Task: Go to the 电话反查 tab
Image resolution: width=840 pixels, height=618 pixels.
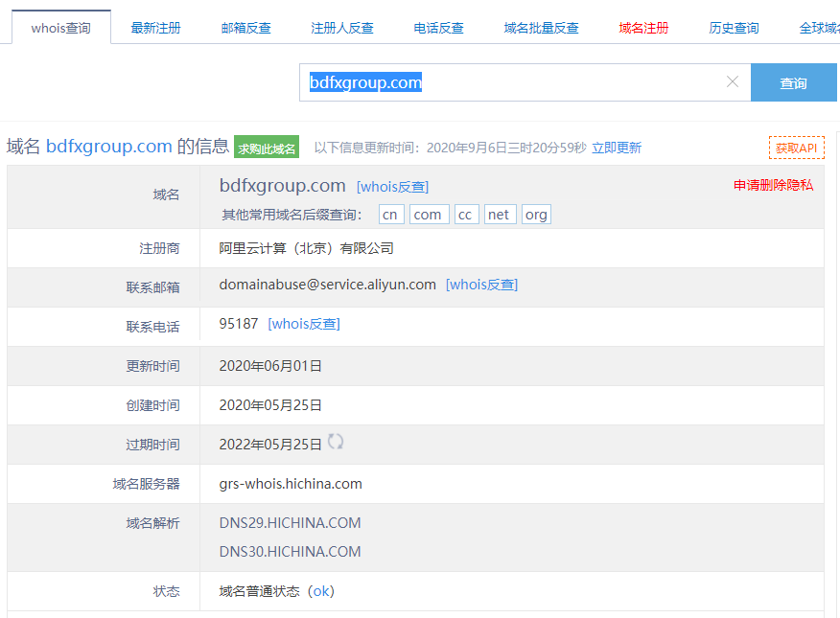Action: [438, 28]
